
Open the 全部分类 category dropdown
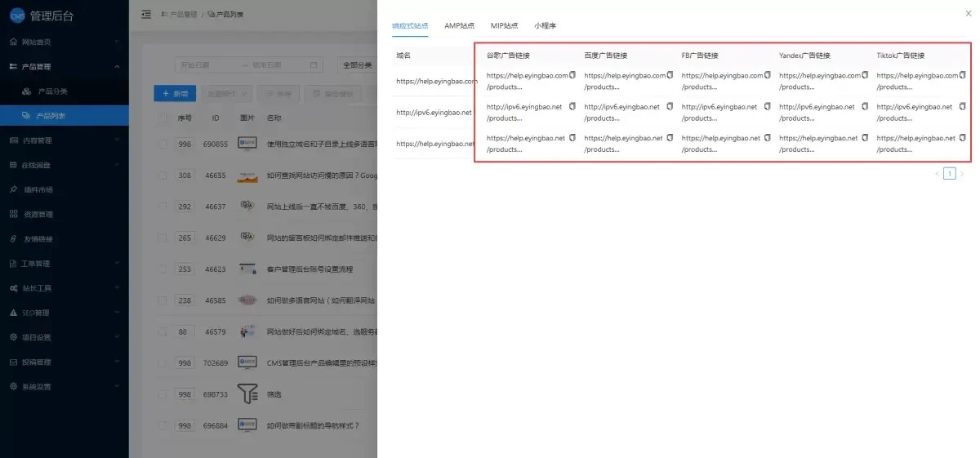click(357, 65)
